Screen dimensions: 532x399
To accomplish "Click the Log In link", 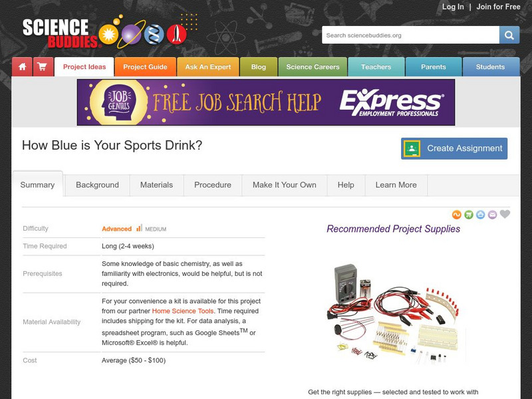I will 453,7.
